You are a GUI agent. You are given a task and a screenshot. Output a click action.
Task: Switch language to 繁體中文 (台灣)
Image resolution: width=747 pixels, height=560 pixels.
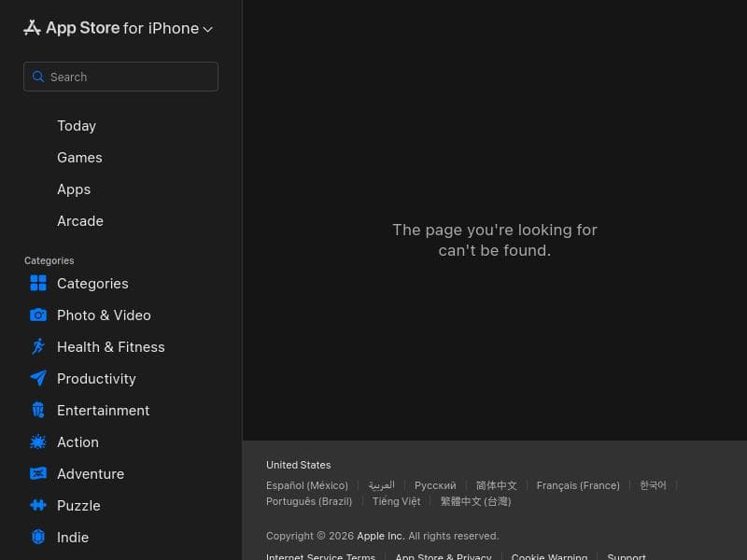coord(475,501)
